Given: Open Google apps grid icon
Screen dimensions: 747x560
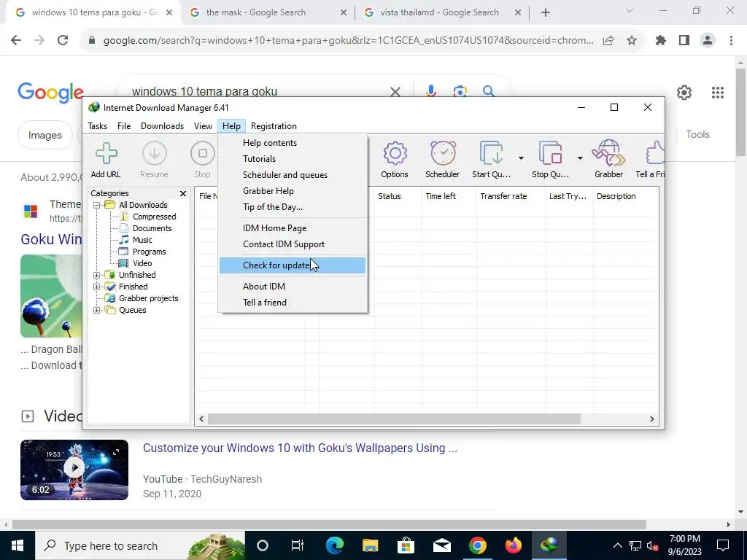Looking at the screenshot, I should pos(718,93).
